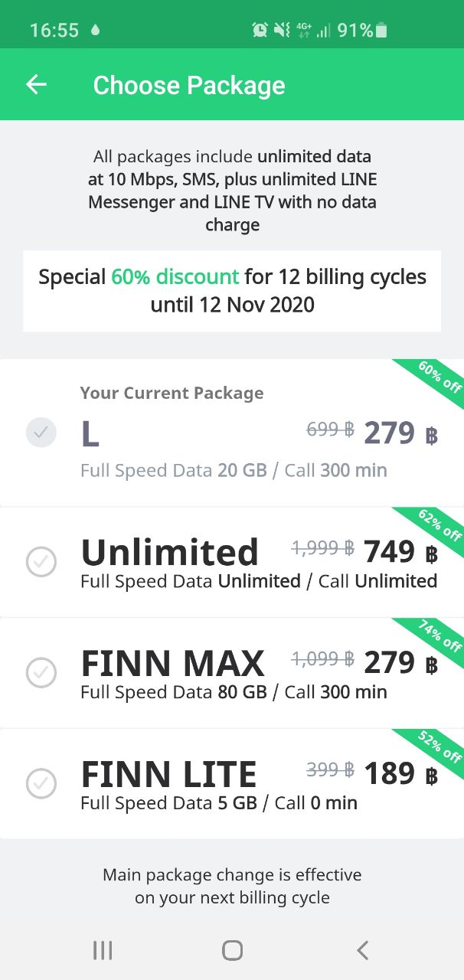Image resolution: width=464 pixels, height=980 pixels.
Task: Select the Unlimited package radio button
Action: point(41,563)
